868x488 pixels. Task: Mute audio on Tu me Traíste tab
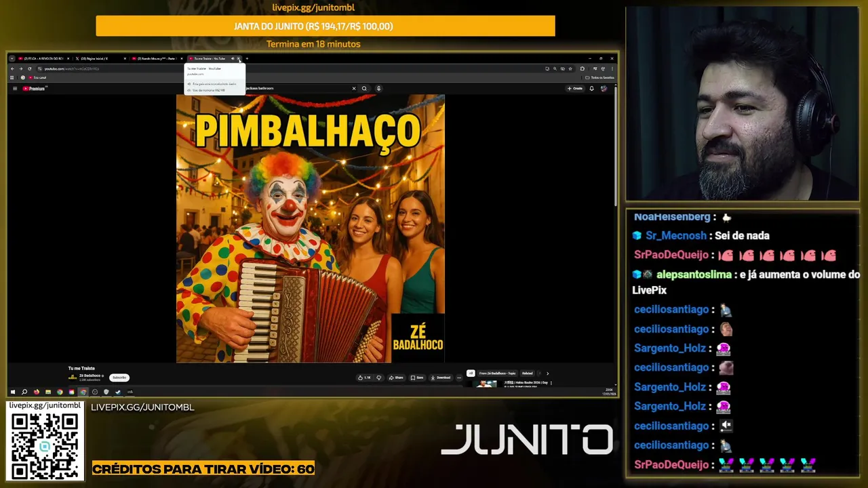[x=233, y=58]
